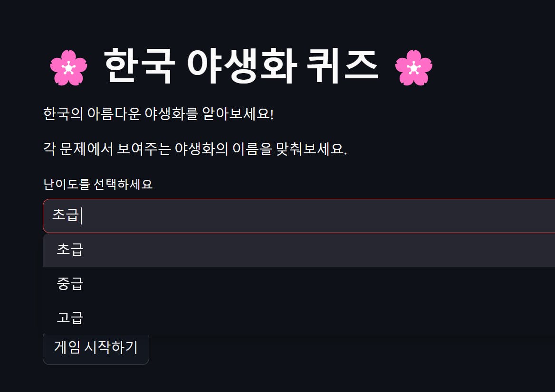Screen dimensions: 555x392
Task: Click the 난이도를 선택하세요 label
Action: (98, 184)
